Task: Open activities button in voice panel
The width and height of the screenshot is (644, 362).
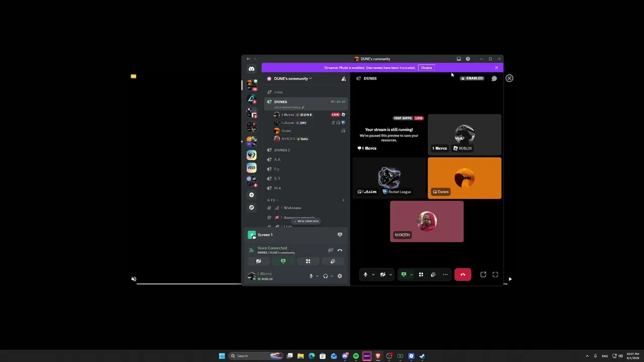Action: tap(308, 261)
